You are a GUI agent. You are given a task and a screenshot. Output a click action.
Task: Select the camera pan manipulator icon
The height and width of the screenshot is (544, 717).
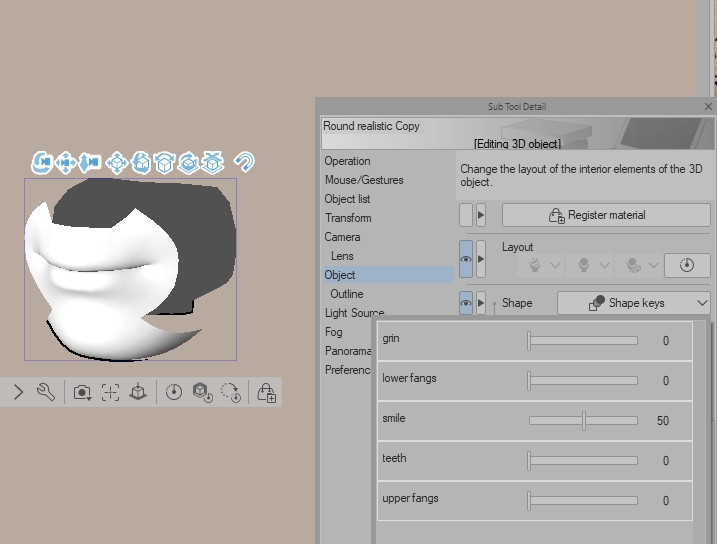click(x=66, y=162)
